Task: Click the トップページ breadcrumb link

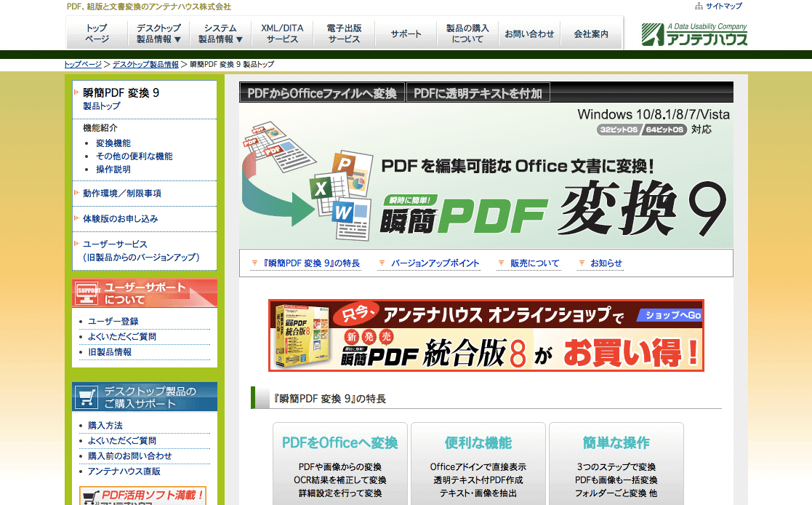Action: [x=83, y=64]
